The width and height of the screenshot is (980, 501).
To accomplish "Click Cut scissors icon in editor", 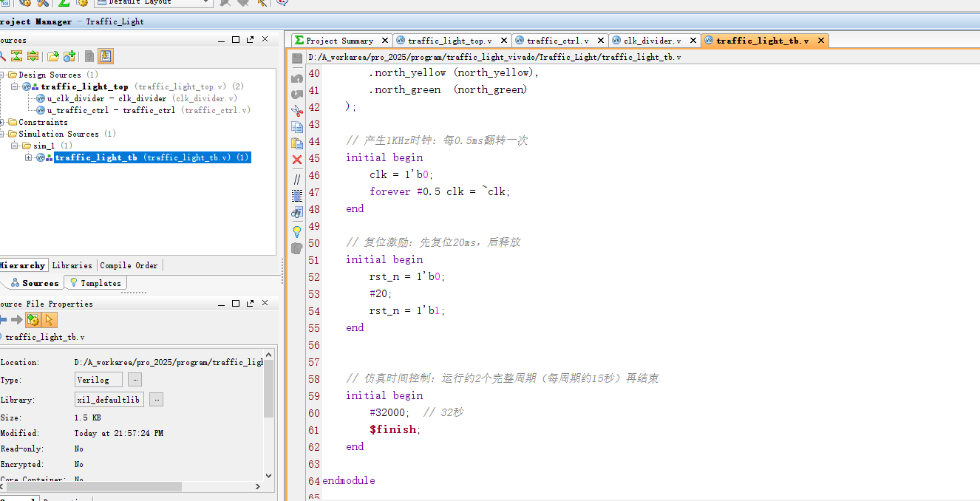I will coord(297,111).
